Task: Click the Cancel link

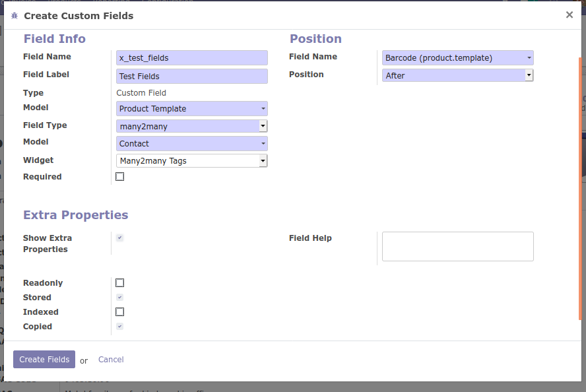Action: (111, 360)
